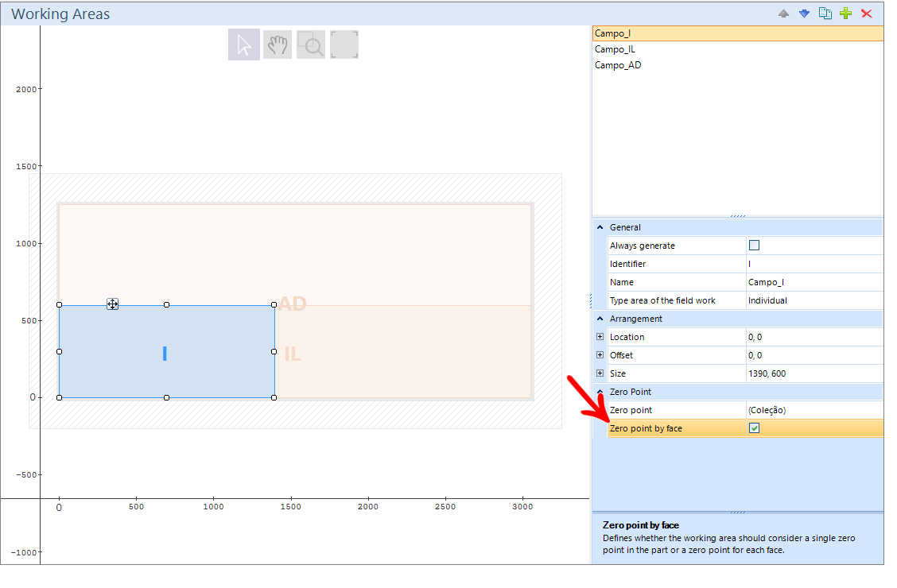Click bottom-left resize handle of area I

coord(60,398)
